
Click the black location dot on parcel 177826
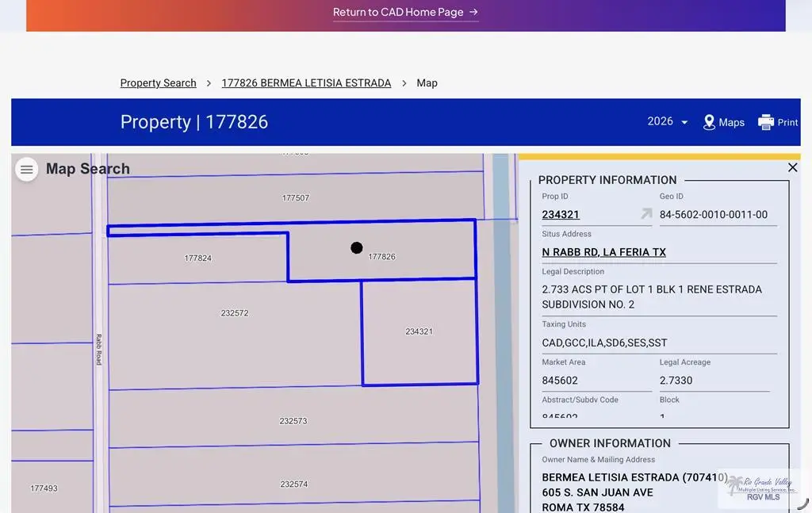click(357, 247)
